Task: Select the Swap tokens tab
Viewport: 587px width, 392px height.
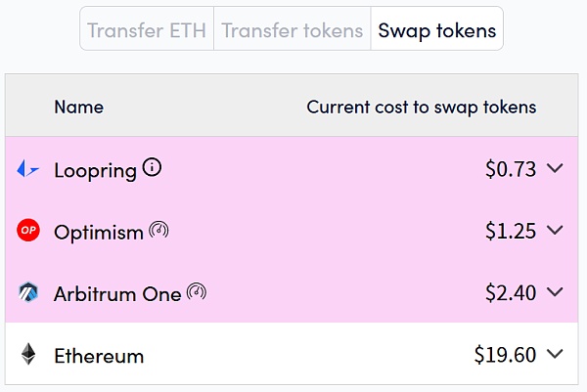Action: click(x=436, y=29)
